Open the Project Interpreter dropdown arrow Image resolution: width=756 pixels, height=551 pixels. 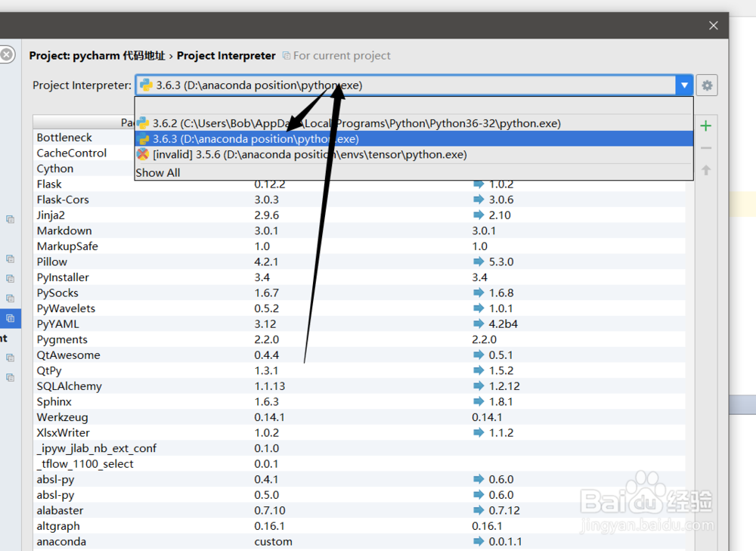pos(684,85)
